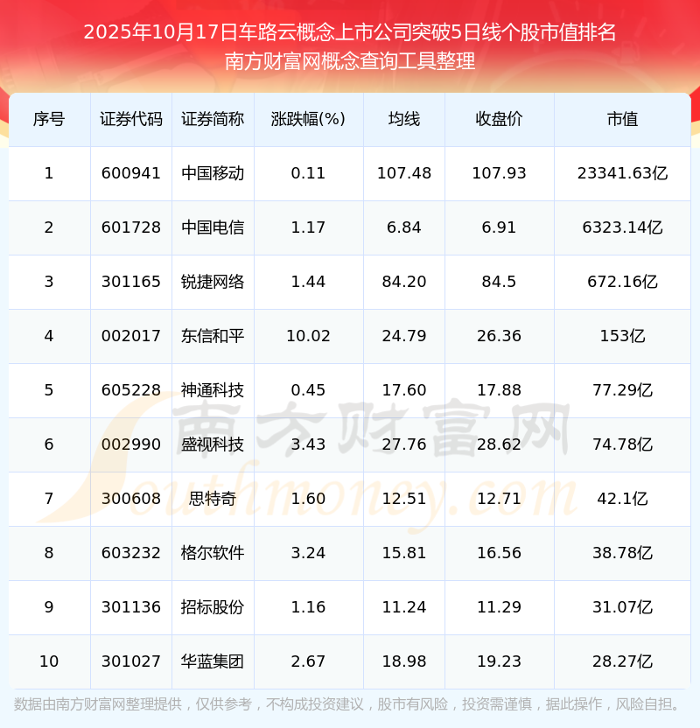Select the 华蓝集团 name cell
The image size is (700, 728).
(x=213, y=662)
